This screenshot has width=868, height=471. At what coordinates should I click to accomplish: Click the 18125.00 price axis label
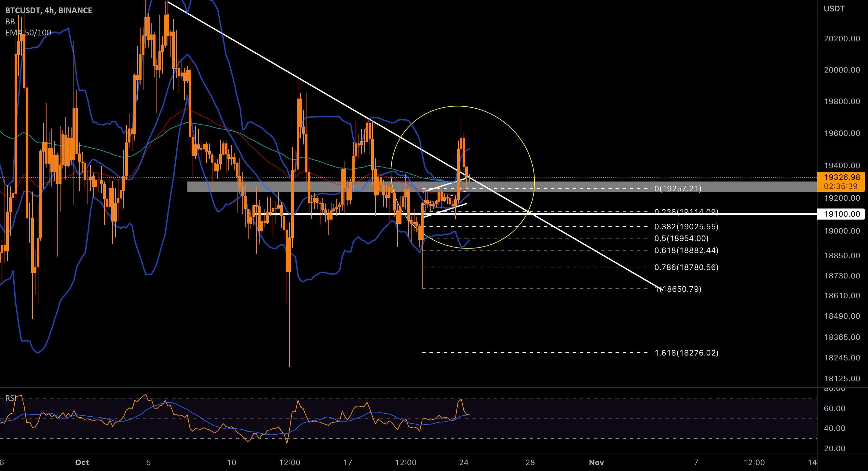click(842, 378)
